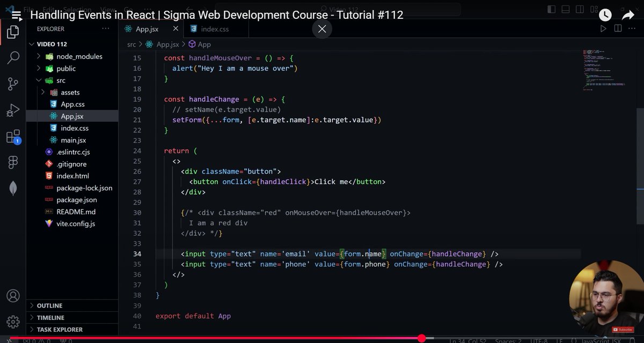644x343 pixels.
Task: Click line 21 setForm statement
Action: tap(276, 120)
